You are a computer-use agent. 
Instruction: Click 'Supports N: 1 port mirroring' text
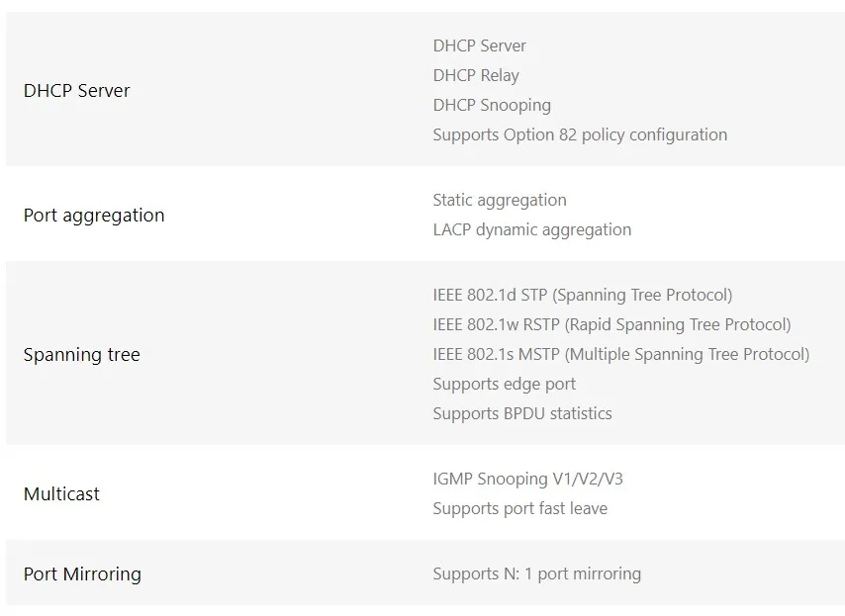[536, 573]
